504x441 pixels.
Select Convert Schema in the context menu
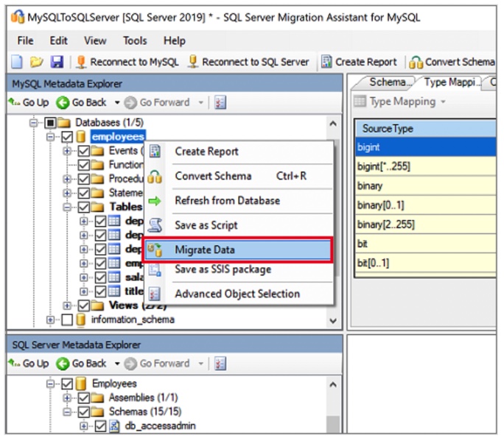coord(239,176)
